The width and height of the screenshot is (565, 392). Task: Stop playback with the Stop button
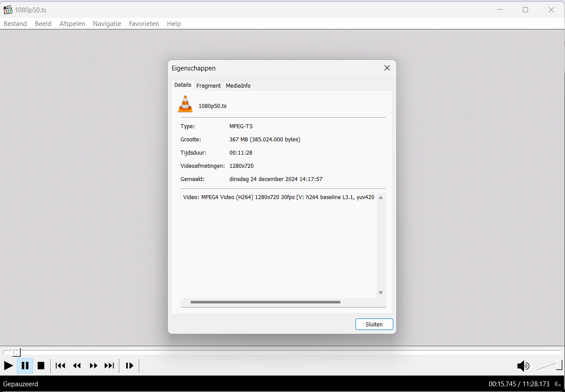(41, 366)
